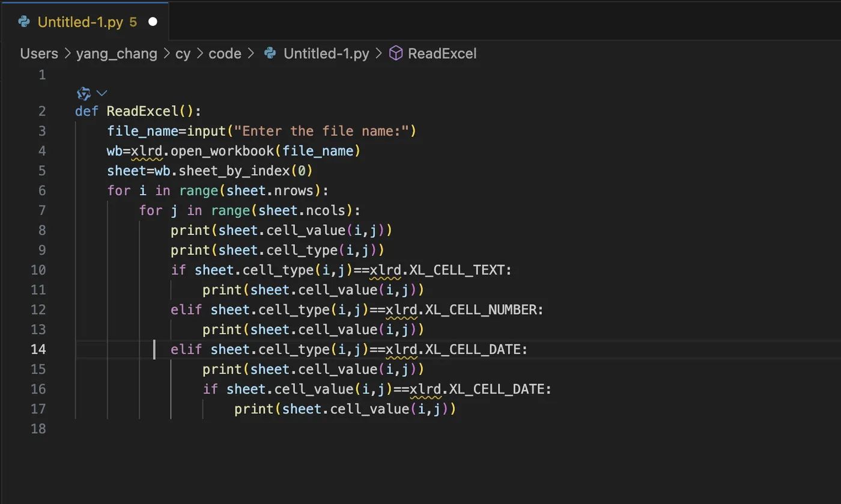Click the Python icon on the tab
841x504 pixels.
(24, 22)
